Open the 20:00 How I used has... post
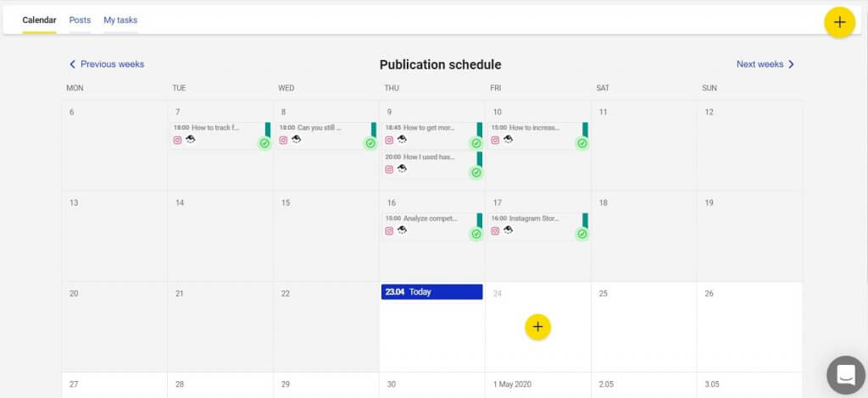Screen dimensions: 868x398 coord(431,165)
